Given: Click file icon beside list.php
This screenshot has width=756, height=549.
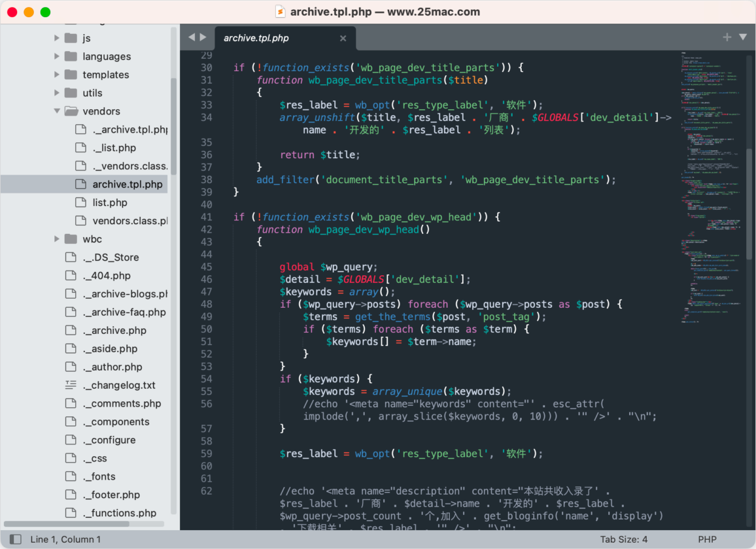Looking at the screenshot, I should point(81,202).
